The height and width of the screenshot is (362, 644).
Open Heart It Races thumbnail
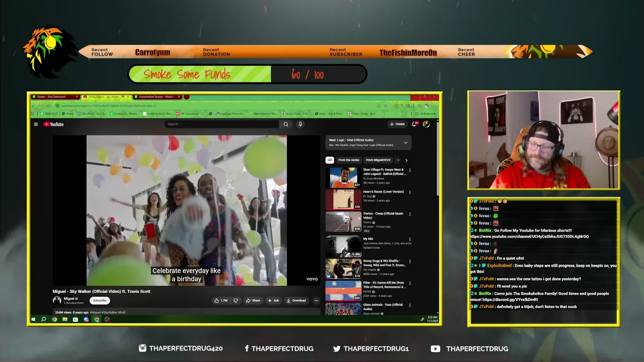pyautogui.click(x=343, y=200)
